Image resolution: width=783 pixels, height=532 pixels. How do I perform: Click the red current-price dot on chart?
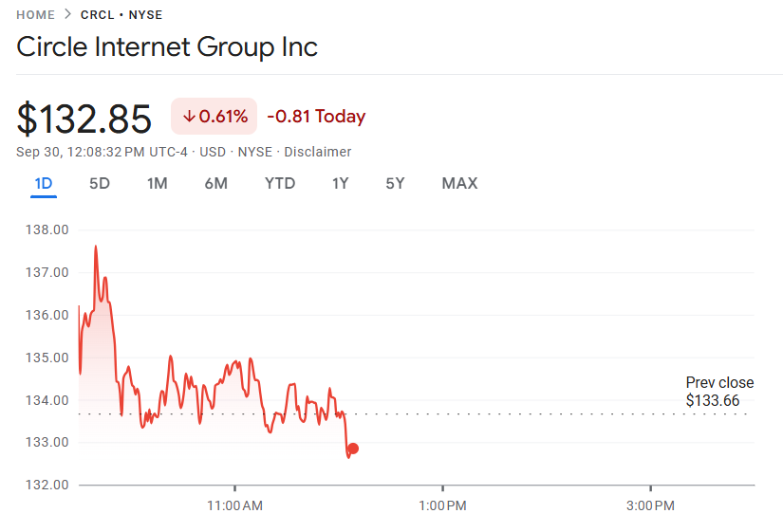353,449
